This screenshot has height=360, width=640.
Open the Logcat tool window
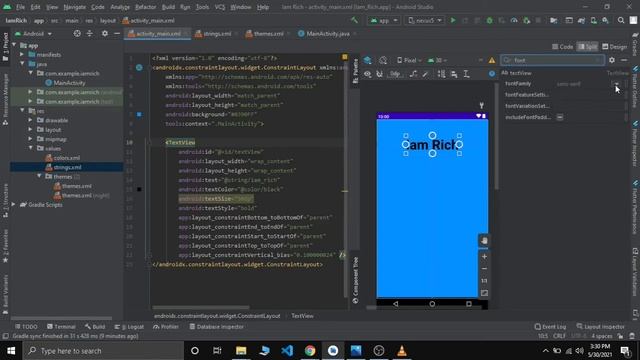pyautogui.click(x=129, y=327)
